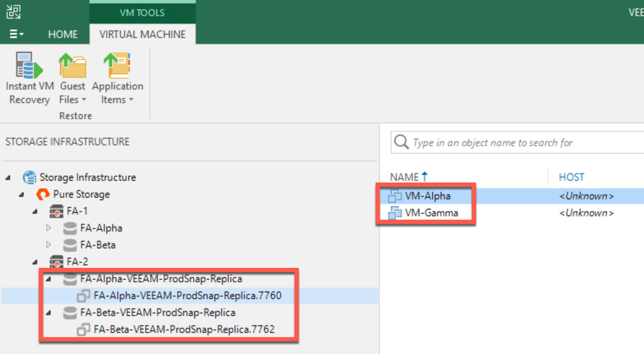
Task: Click the Pure Storage logo icon
Action: click(43, 194)
